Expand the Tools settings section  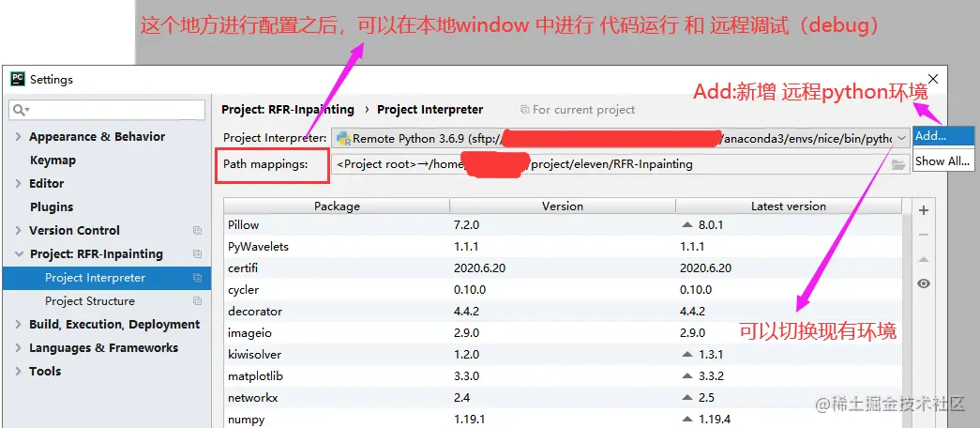point(18,371)
